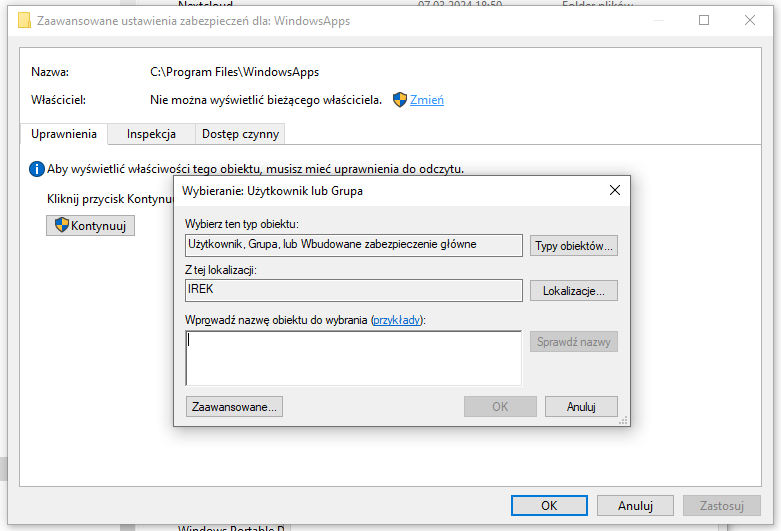Click the Zastosuj button
Image resolution: width=781 pixels, height=531 pixels.
(x=722, y=506)
